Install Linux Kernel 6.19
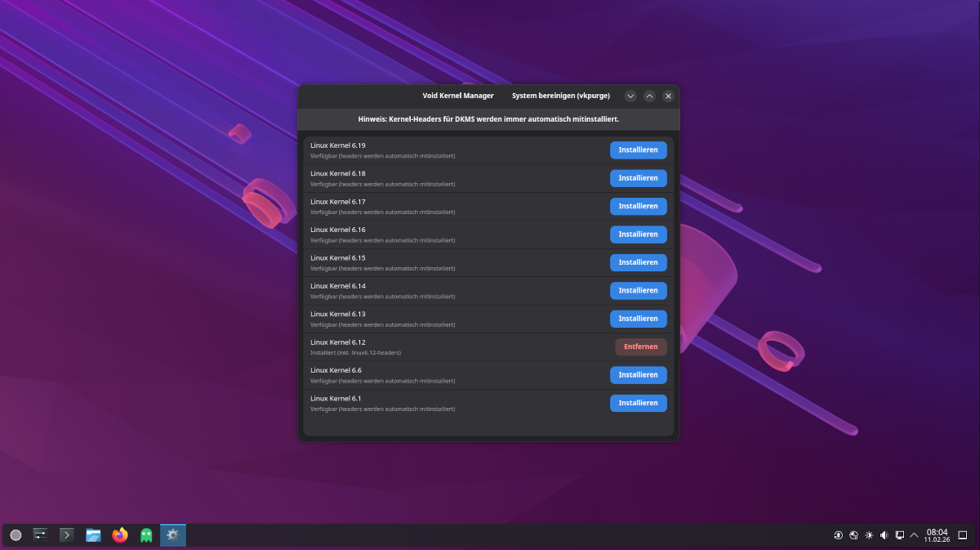The height and width of the screenshot is (550, 980). coord(638,150)
